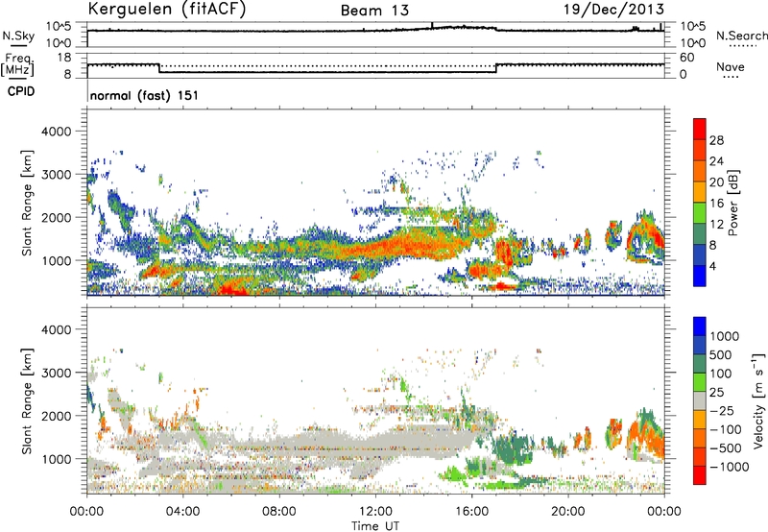This screenshot has width=768, height=532.
Task: Click the '4000' range tick on power panel
Action: (56, 132)
